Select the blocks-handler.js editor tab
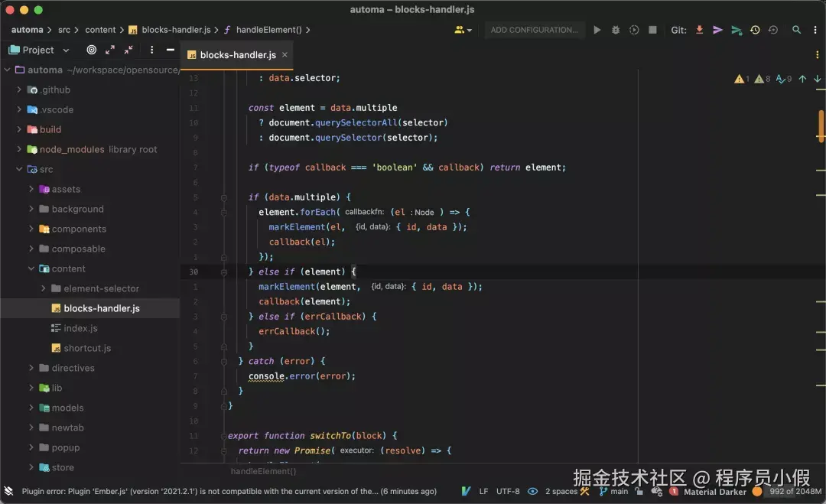This screenshot has width=826, height=504. tap(238, 55)
